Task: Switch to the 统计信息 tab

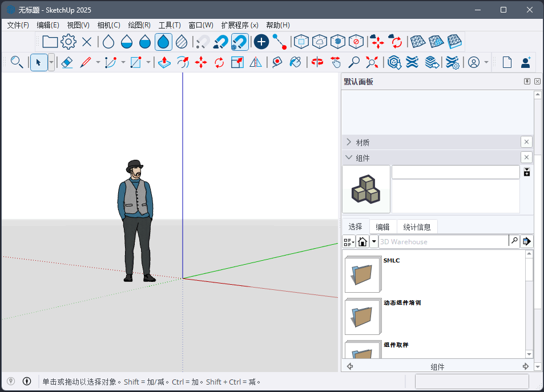Action: (x=417, y=227)
